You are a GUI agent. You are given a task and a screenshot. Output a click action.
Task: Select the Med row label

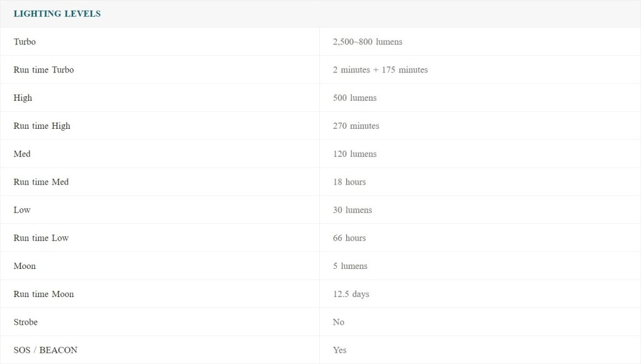[x=22, y=154]
